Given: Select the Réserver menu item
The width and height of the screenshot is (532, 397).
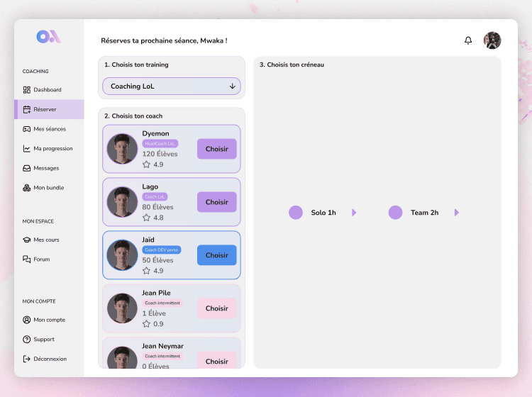Looking at the screenshot, I should [x=49, y=109].
